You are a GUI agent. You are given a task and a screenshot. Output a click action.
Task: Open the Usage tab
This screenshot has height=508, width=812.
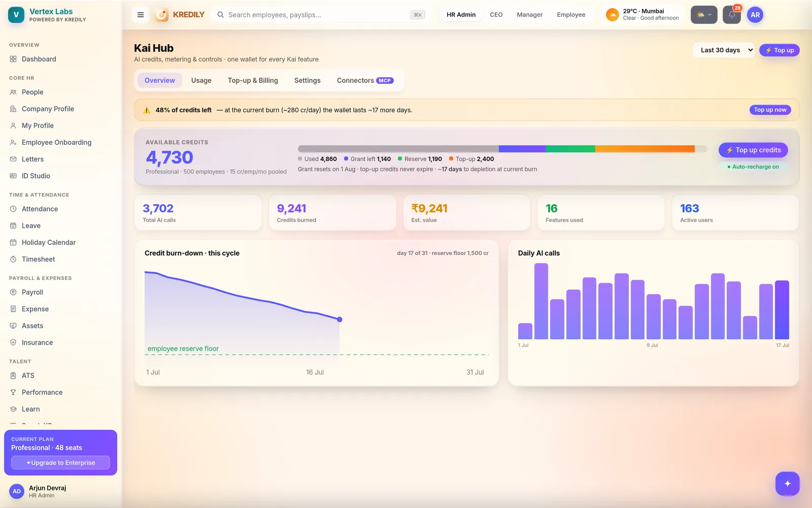tap(201, 80)
